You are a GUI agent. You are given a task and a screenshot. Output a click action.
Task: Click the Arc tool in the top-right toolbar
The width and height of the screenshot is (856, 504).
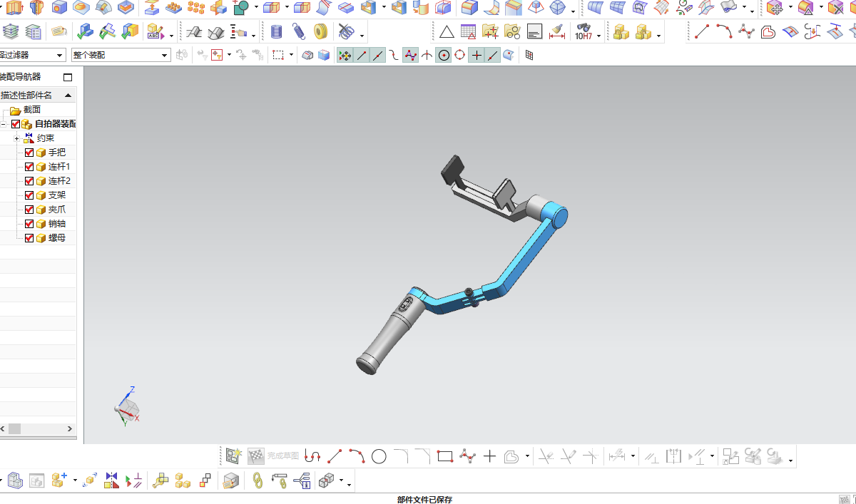pos(724,31)
